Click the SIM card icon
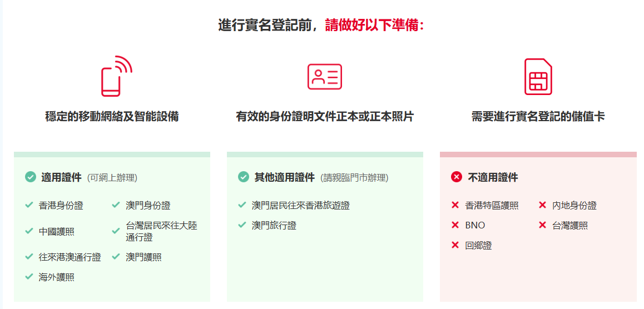 [x=538, y=77]
